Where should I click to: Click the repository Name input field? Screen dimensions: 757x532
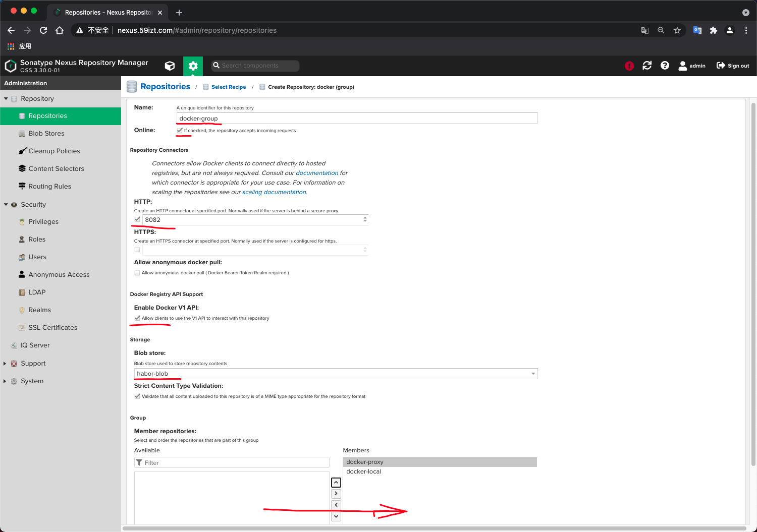[x=357, y=119]
